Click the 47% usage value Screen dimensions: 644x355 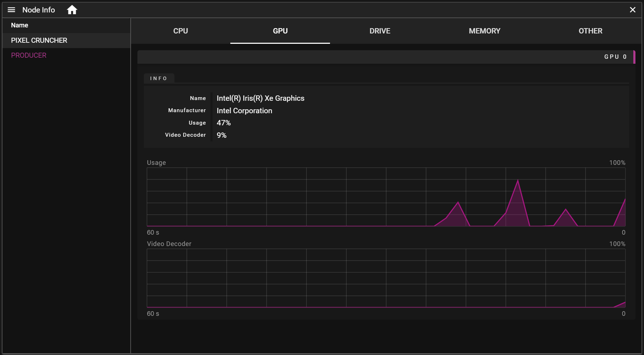[x=224, y=123]
